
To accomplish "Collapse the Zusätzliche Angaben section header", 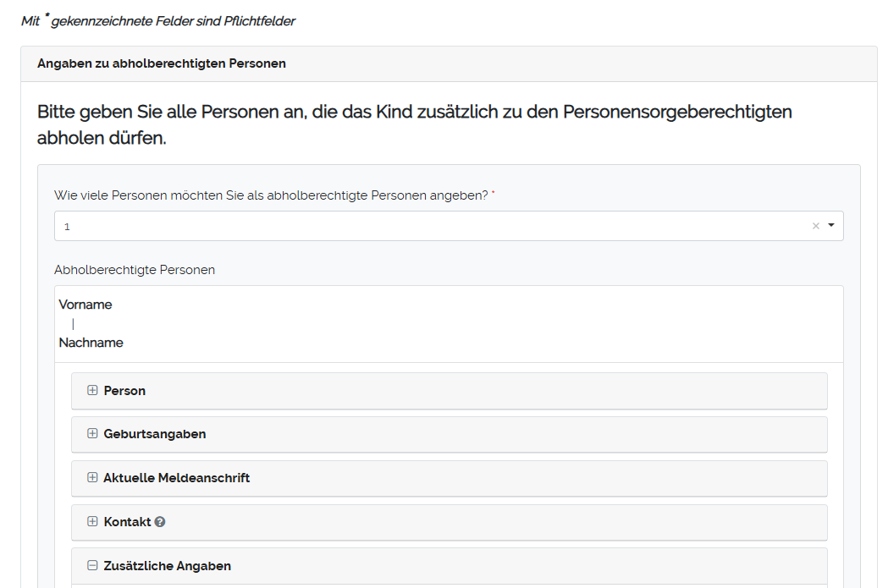I will pos(449,566).
